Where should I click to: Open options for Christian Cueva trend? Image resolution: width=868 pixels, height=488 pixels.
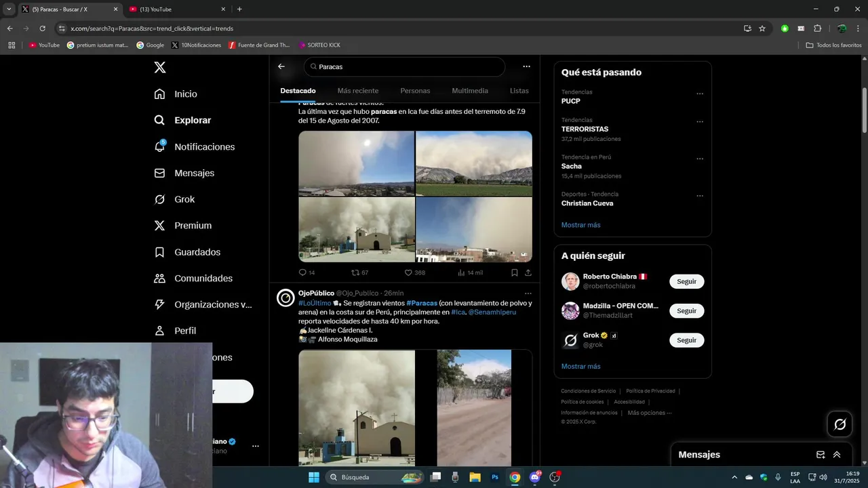tap(700, 197)
